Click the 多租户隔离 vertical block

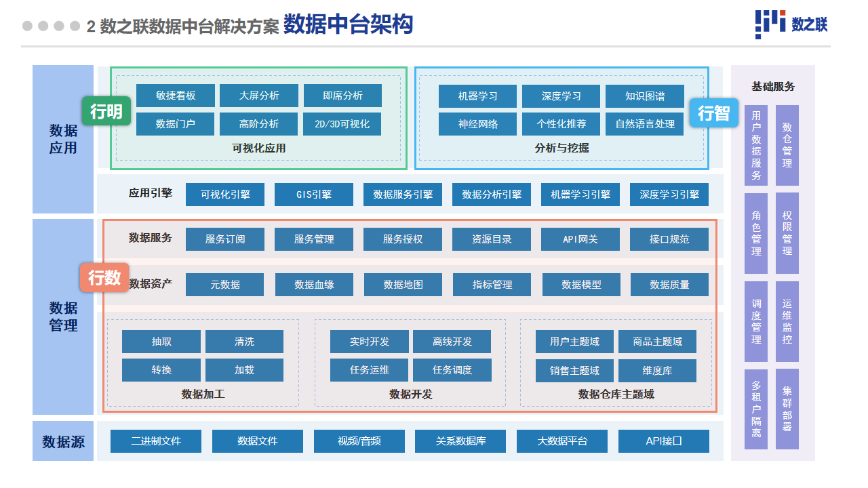click(756, 409)
